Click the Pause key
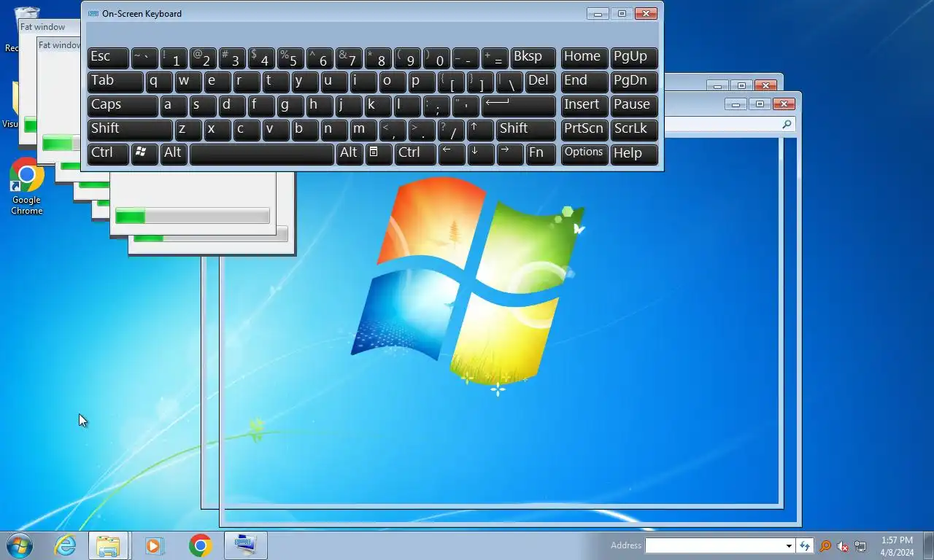 pyautogui.click(x=634, y=105)
